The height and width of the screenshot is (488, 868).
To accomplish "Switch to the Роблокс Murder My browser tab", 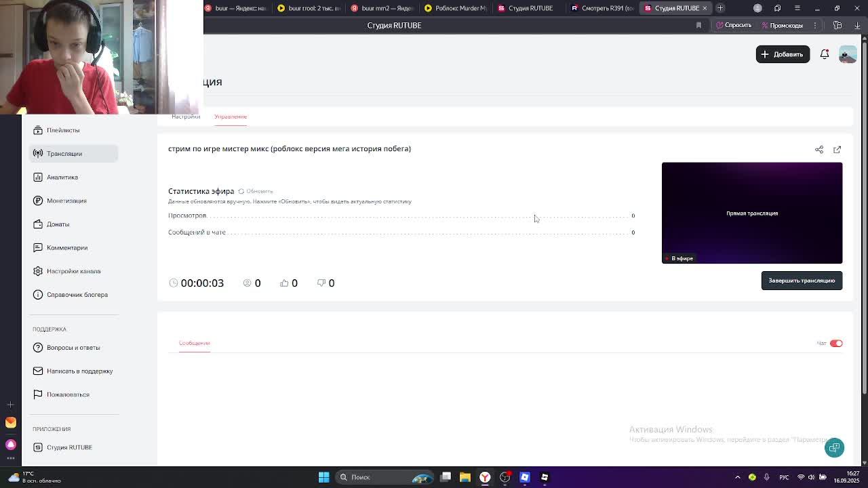I will coord(455,8).
